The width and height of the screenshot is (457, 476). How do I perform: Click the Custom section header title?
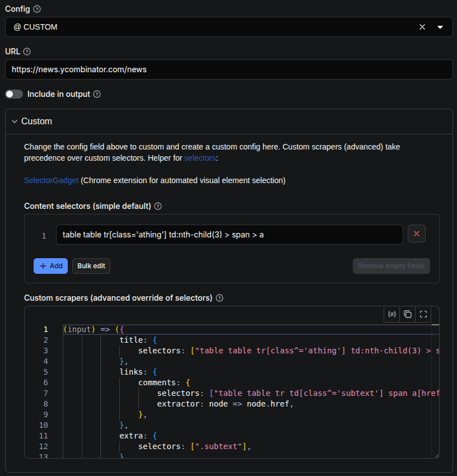[x=36, y=122]
